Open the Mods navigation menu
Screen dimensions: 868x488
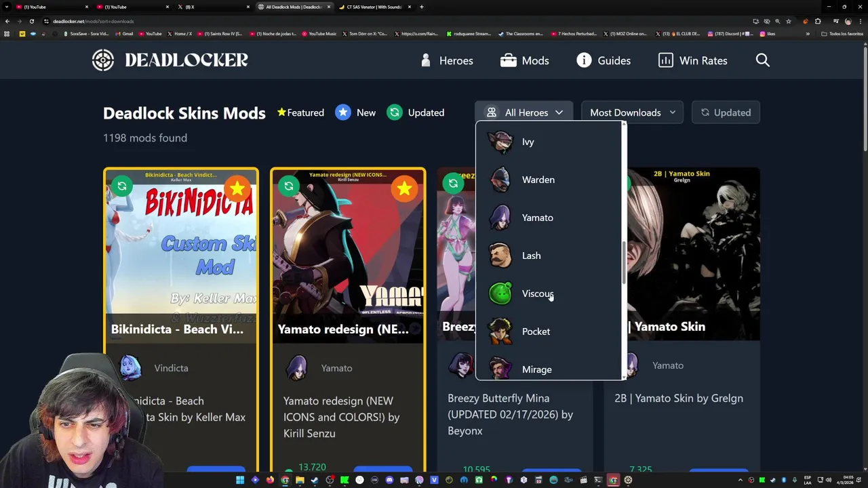click(x=524, y=60)
